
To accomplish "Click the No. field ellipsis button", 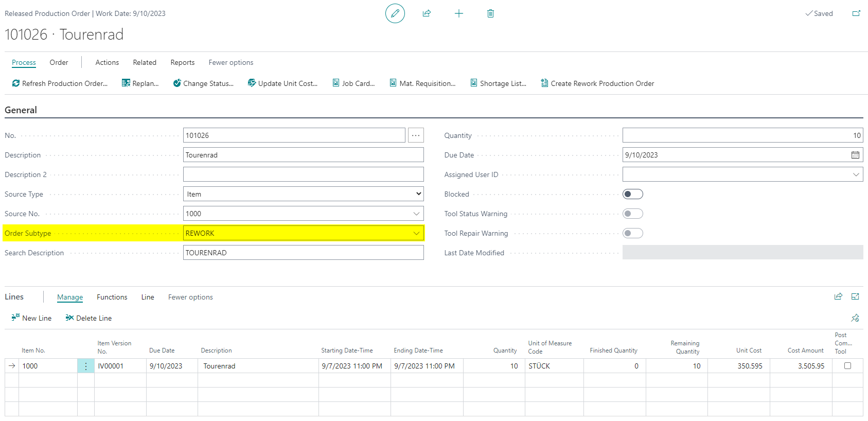I will tap(416, 135).
